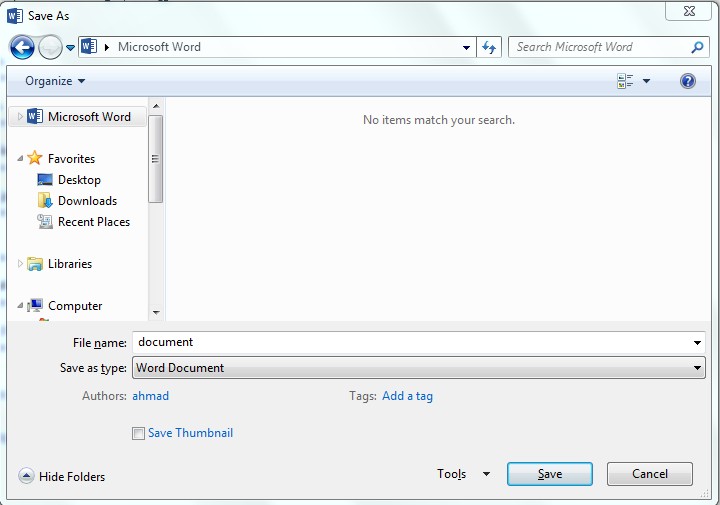Click the greyed Forward navigation arrow
The height and width of the screenshot is (505, 720).
point(50,47)
